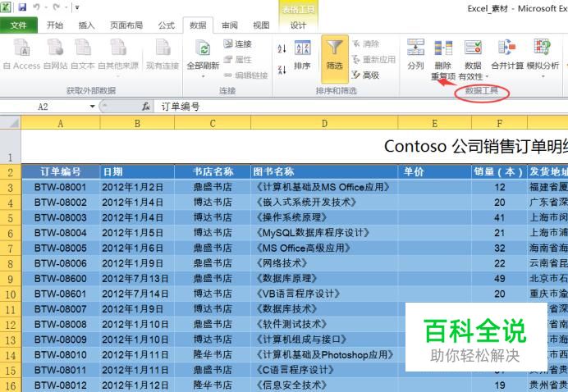The image size is (568, 392).
Task: Switch to the 插入 Insert tab
Action: click(86, 25)
